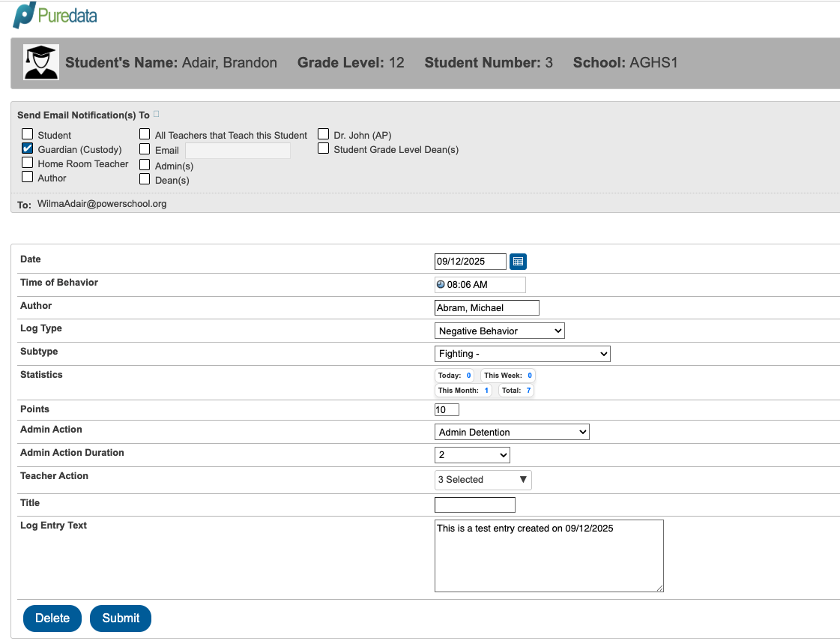Click the Submit button
840x644 pixels.
(121, 619)
